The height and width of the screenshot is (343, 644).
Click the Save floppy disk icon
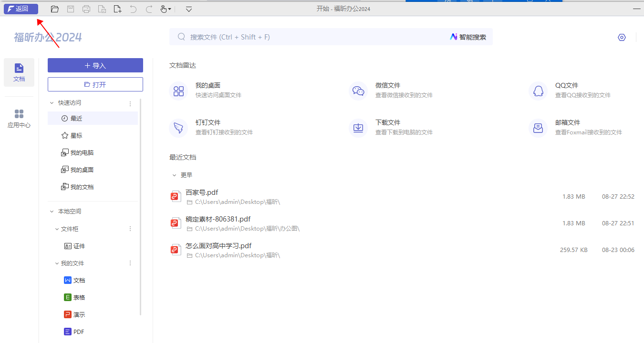[x=70, y=9]
